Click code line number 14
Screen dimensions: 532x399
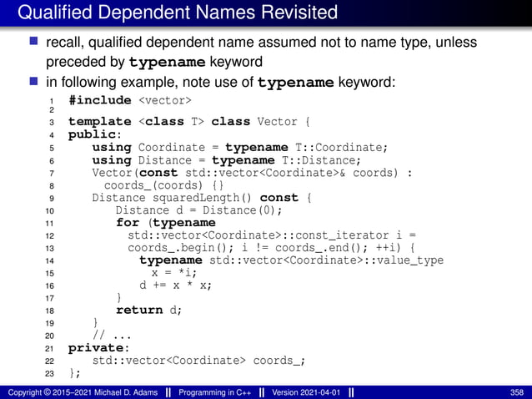coord(49,261)
